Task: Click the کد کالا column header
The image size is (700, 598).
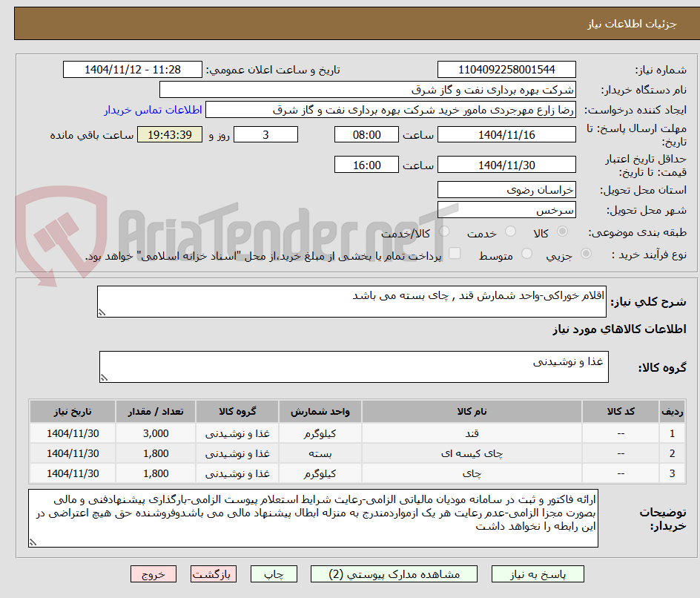Action: pos(621,411)
